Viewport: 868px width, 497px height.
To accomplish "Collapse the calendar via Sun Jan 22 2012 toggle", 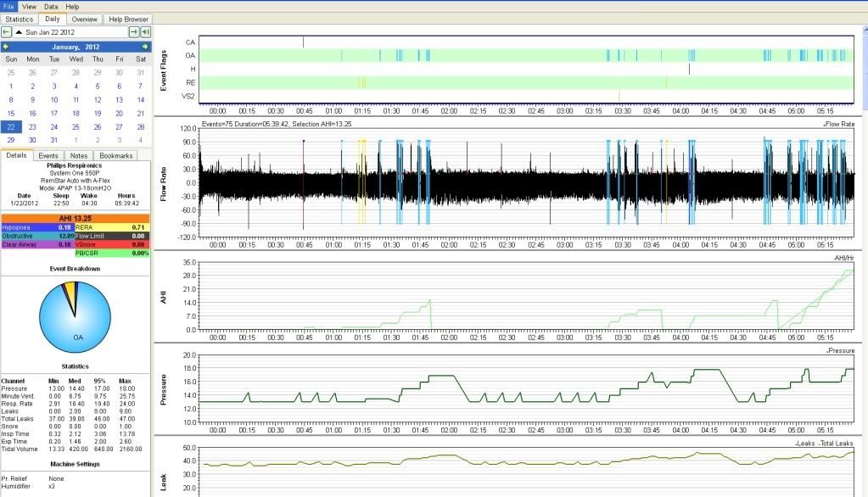I will tap(70, 32).
